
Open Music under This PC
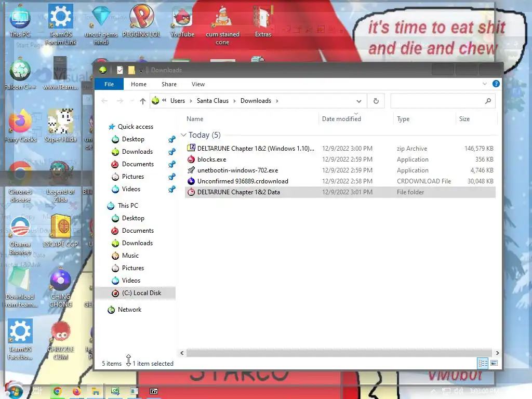pyautogui.click(x=130, y=256)
